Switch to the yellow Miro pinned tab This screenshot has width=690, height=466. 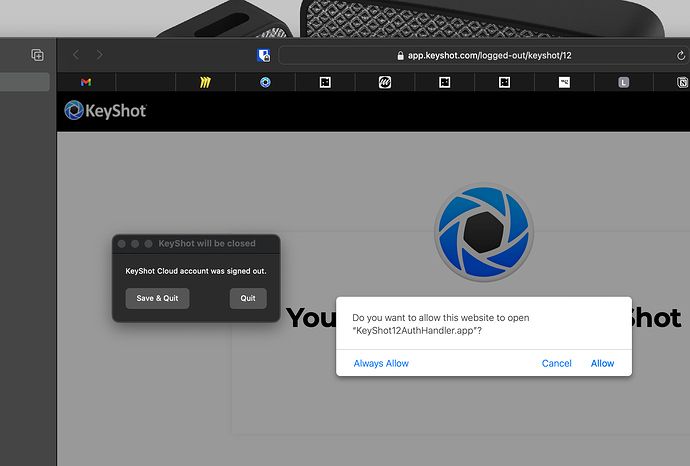click(206, 82)
